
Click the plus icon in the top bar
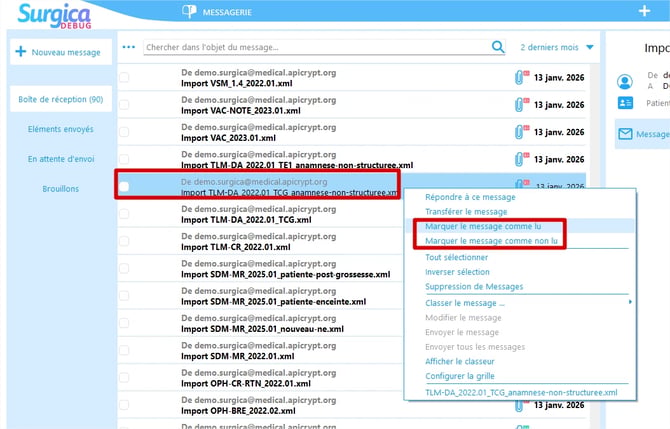644,11
